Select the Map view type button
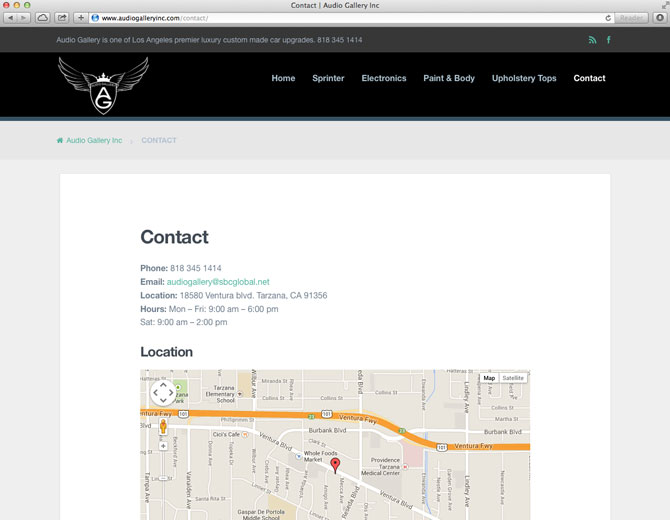Screen dimensions: 670x520 click(x=488, y=378)
